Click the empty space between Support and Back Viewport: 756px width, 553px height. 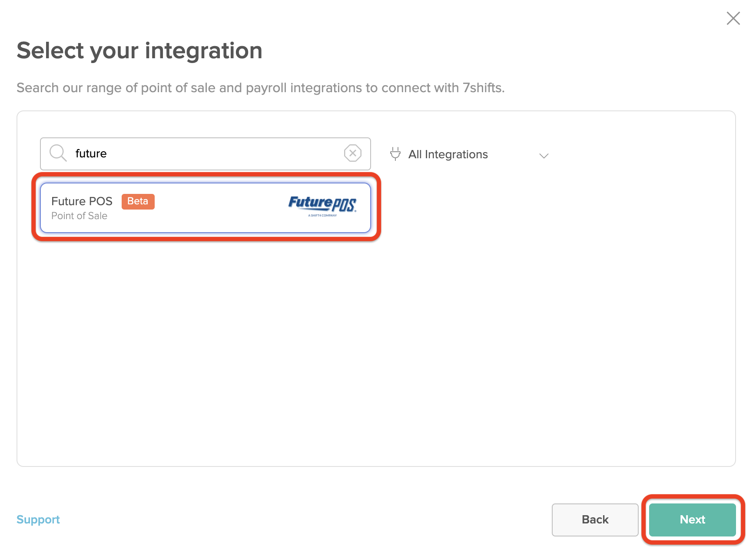coord(304,520)
